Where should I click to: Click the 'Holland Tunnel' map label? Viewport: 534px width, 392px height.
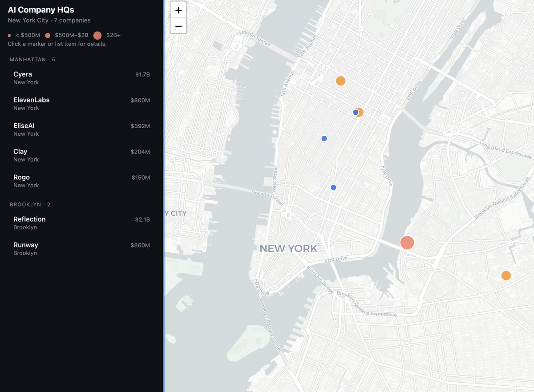267,197
